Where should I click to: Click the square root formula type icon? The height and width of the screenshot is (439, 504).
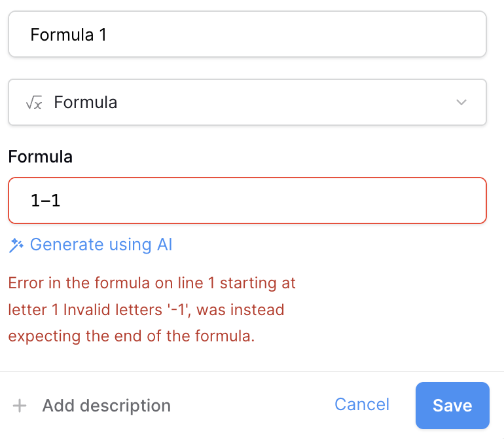click(34, 102)
